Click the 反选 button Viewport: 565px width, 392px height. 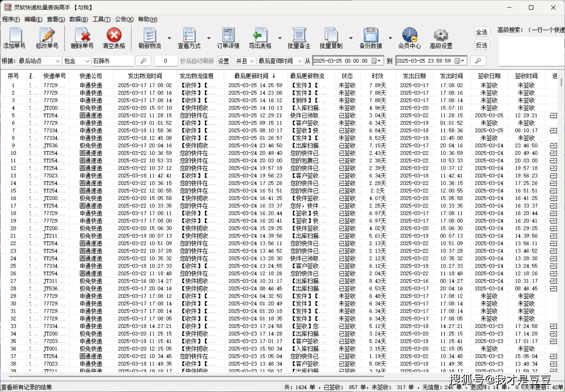(481, 45)
